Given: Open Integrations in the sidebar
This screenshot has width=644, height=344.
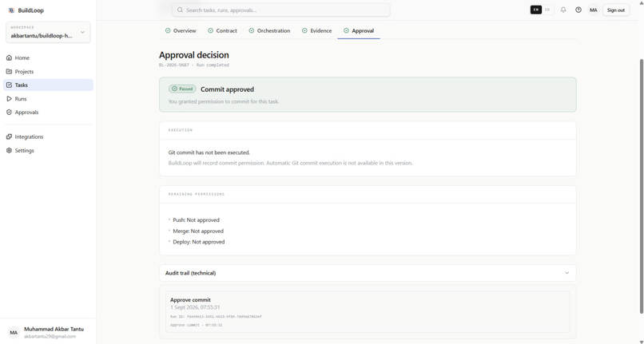Looking at the screenshot, I should pos(48,136).
